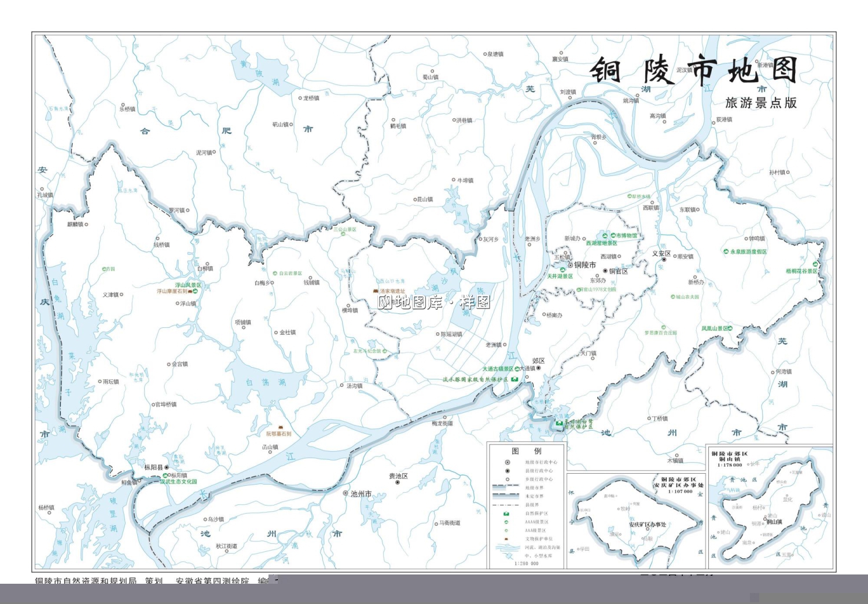Click the 文物保护单位 legend symbol
This screenshot has width=868, height=604.
click(507, 539)
